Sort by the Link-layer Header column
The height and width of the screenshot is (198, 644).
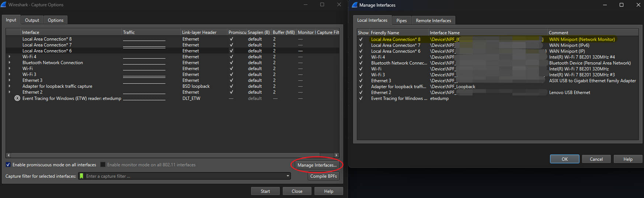pos(204,32)
